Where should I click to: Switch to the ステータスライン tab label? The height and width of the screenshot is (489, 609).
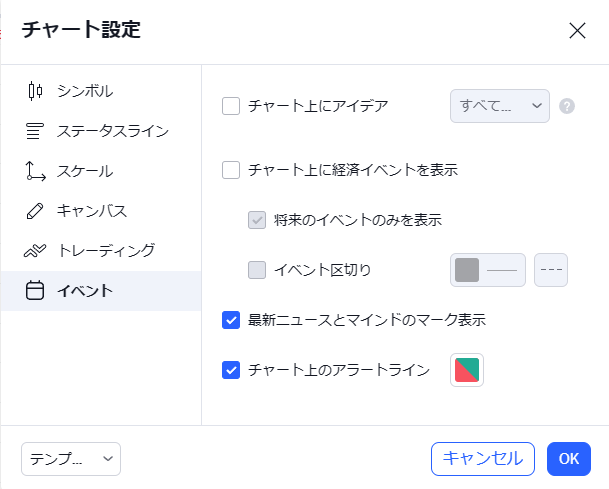tap(113, 131)
